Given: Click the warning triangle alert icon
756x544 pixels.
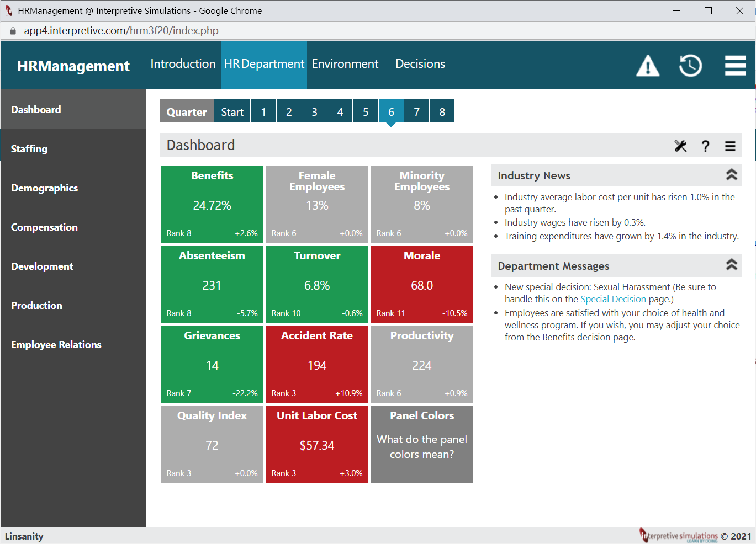Looking at the screenshot, I should point(648,66).
